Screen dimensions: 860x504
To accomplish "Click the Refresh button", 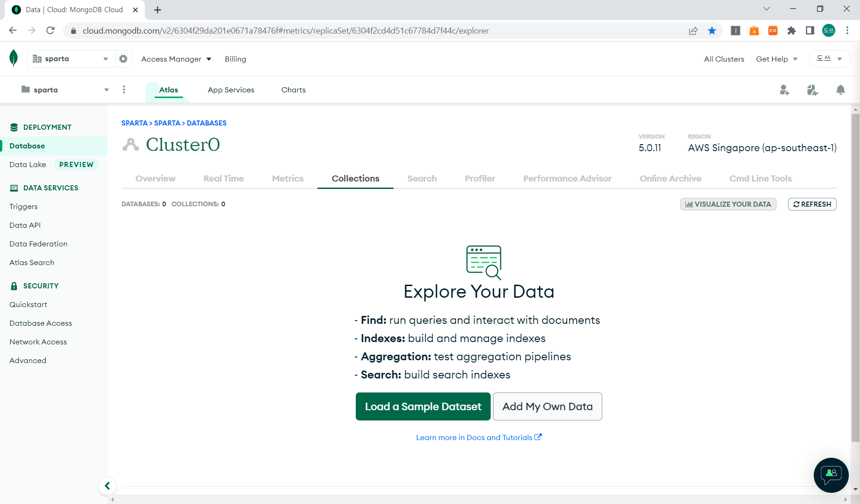I will coord(812,204).
